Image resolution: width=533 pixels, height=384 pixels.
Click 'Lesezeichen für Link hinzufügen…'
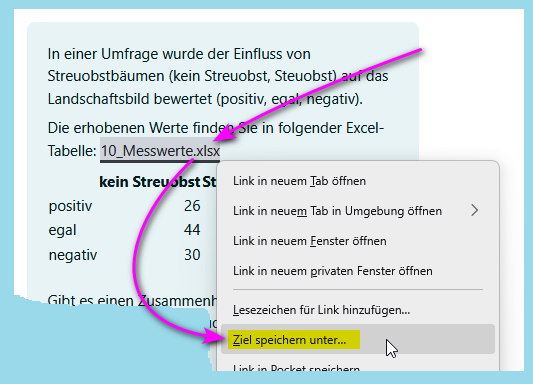click(x=358, y=310)
